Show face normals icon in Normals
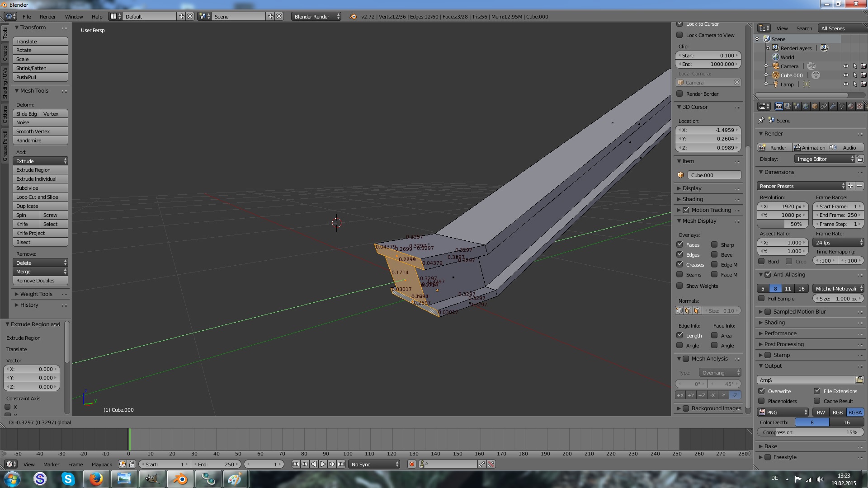The image size is (868, 488). 697,310
